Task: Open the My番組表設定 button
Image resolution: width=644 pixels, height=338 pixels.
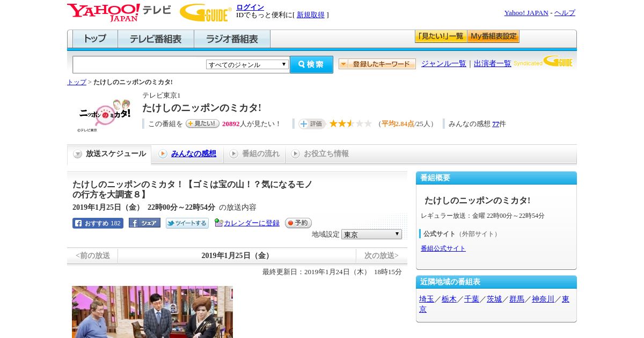Action: click(493, 36)
